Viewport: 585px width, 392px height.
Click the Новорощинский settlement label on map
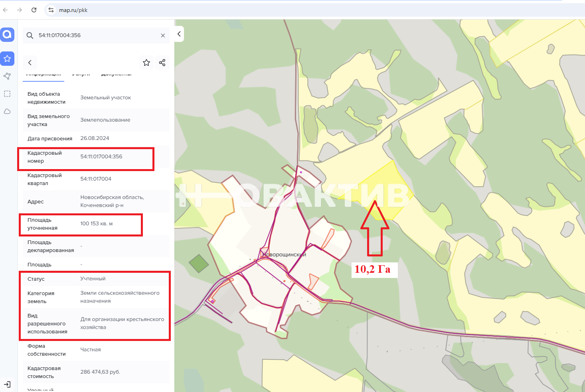(284, 254)
